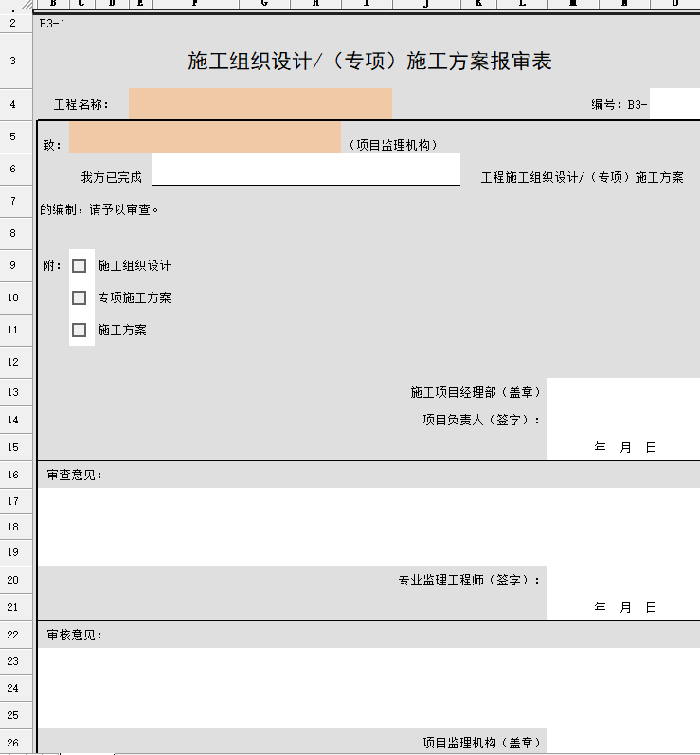Select column J header
Viewport: 700px width, 755px height.
[426, 4]
